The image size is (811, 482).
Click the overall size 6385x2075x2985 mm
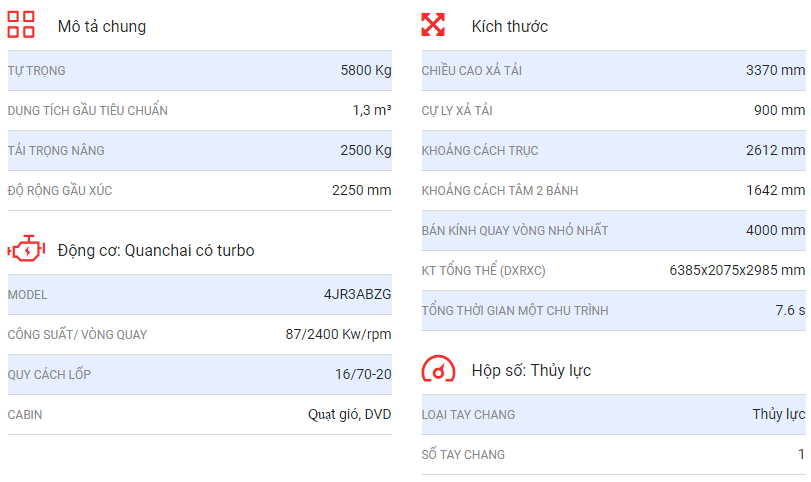[x=737, y=270]
